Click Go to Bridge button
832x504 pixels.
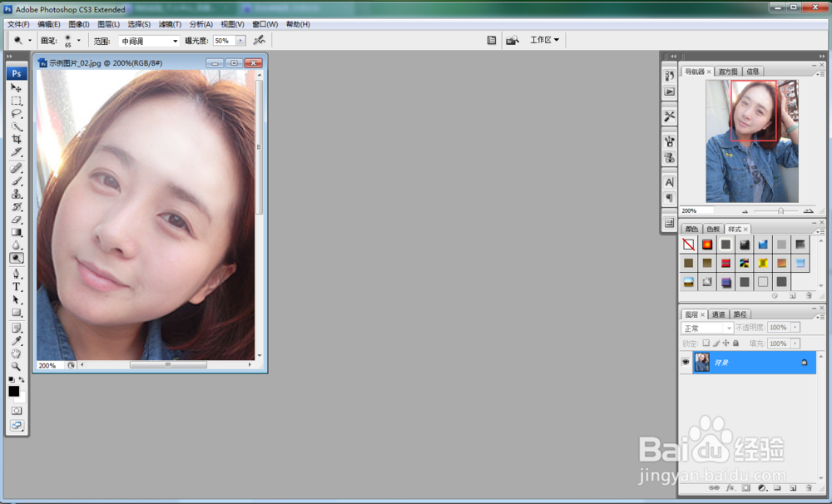[x=512, y=40]
